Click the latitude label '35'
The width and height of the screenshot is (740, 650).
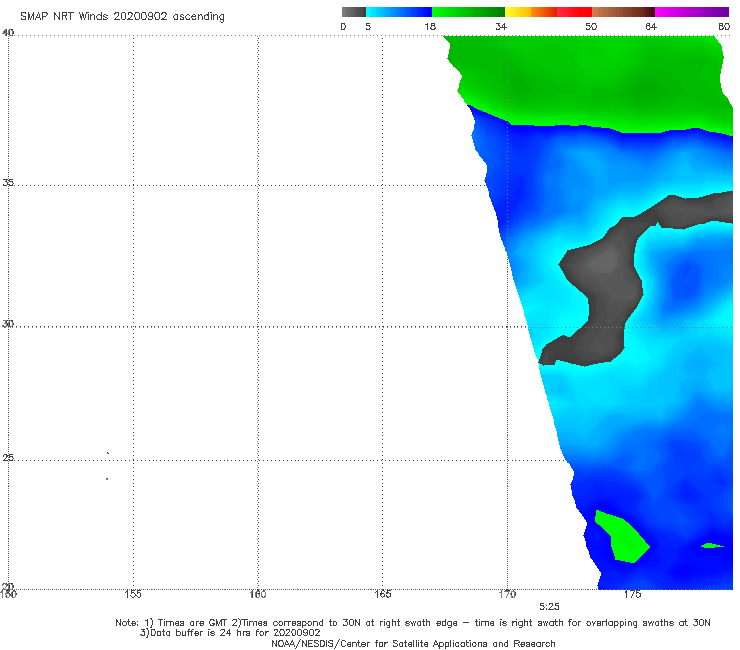pos(8,182)
